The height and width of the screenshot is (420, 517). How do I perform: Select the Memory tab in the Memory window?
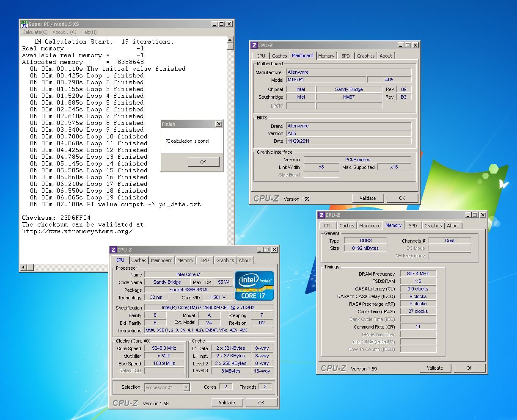[393, 225]
